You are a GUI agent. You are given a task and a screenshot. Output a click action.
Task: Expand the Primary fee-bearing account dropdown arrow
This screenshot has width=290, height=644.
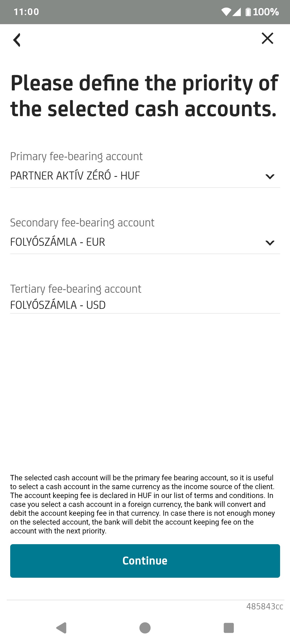tap(270, 176)
